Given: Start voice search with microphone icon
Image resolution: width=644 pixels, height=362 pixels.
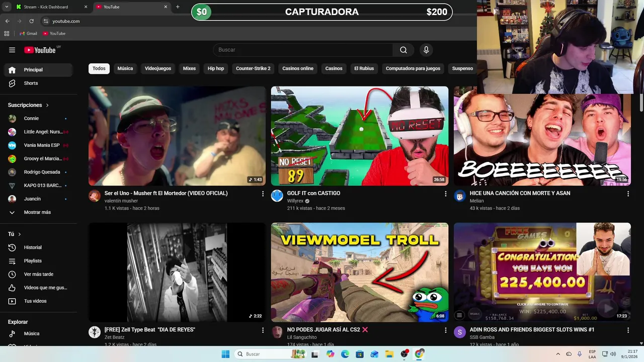Looking at the screenshot, I should [x=426, y=50].
